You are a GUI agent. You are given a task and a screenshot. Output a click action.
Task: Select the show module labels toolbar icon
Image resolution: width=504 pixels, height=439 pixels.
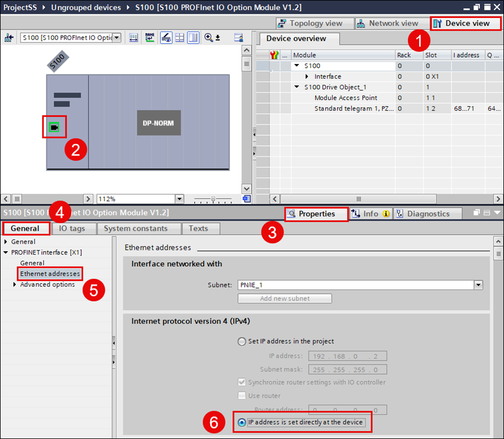coord(149,38)
